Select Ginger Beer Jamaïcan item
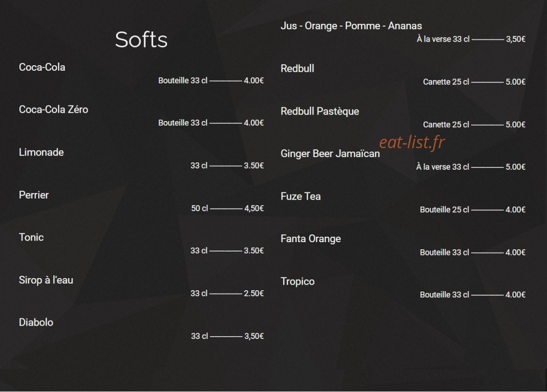The height and width of the screenshot is (392, 547). pos(330,154)
